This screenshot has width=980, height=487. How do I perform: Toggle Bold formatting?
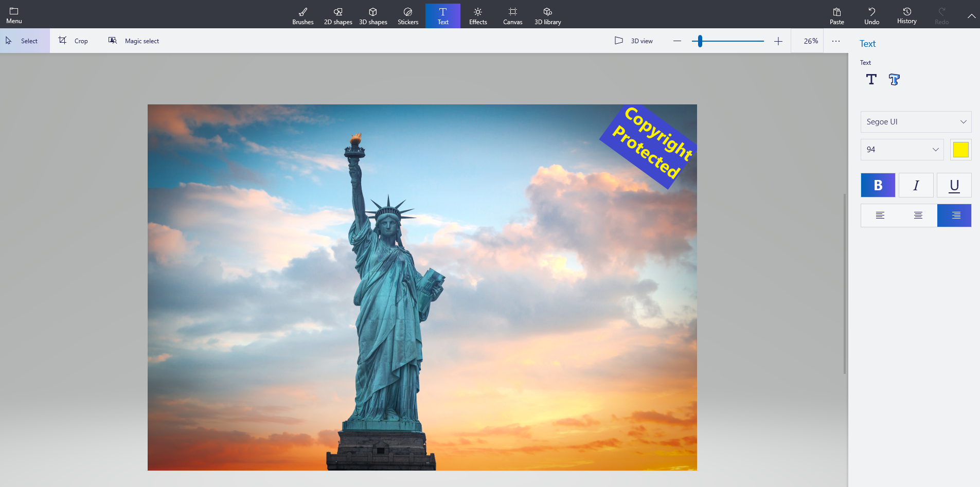pyautogui.click(x=878, y=185)
